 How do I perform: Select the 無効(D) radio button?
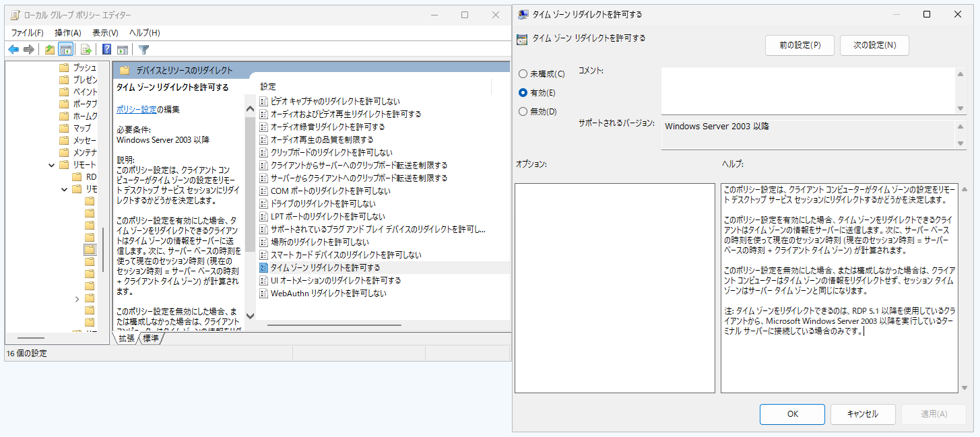coord(523,112)
